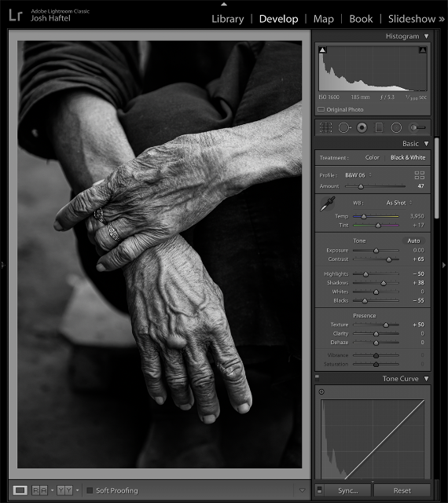The height and width of the screenshot is (503, 448).
Task: Click the Reset button
Action: [402, 490]
